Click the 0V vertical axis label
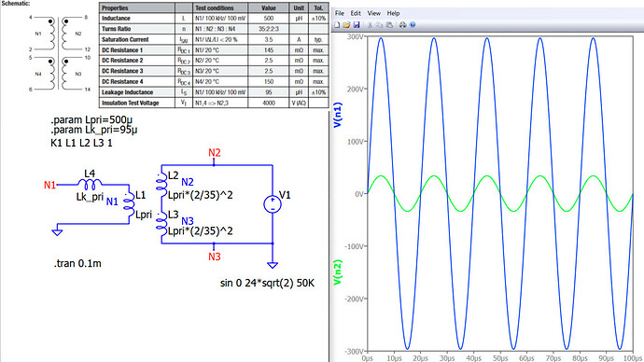 click(359, 194)
